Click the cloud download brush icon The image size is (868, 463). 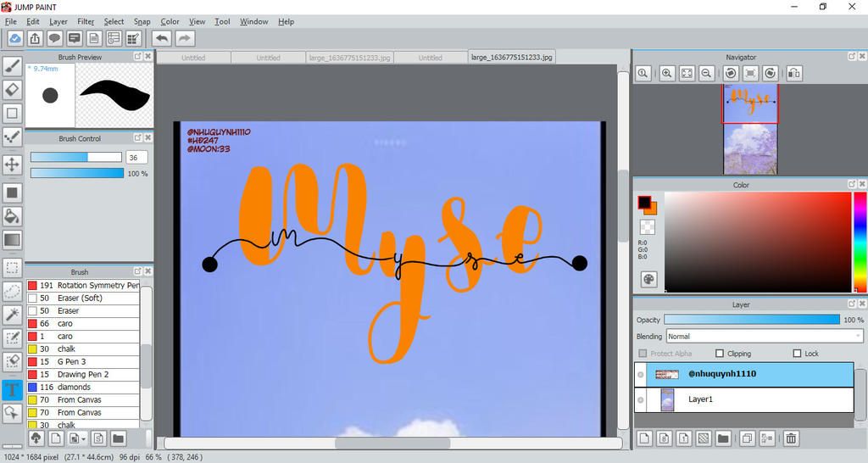[x=36, y=438]
